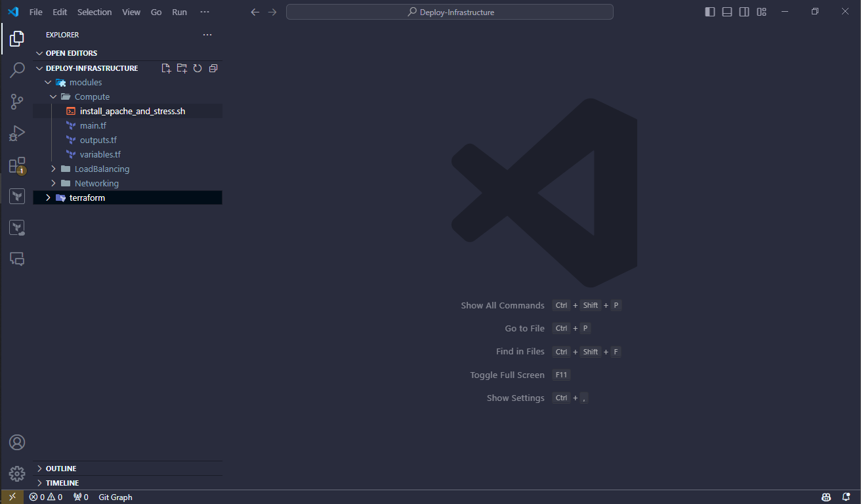Open the Edit menu
This screenshot has height=504, width=861.
click(60, 12)
